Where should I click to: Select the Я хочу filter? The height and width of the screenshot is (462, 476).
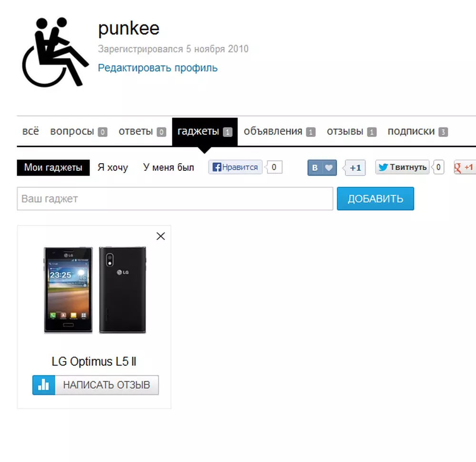click(113, 167)
